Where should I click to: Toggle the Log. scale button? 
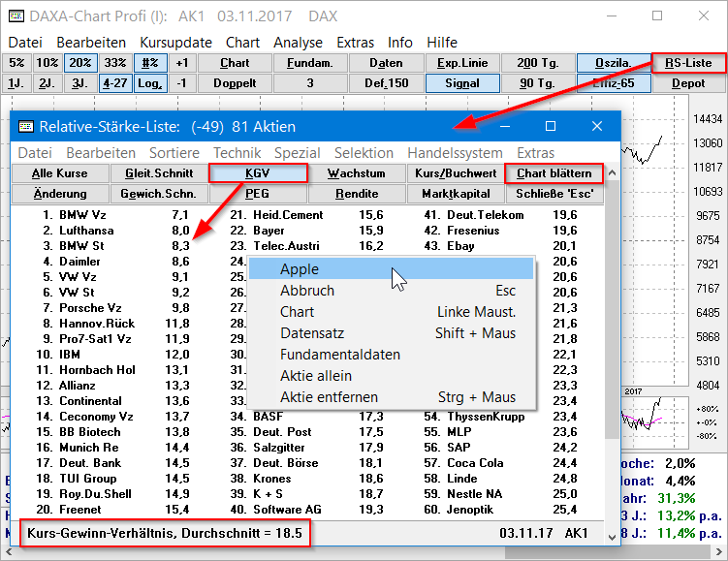(x=149, y=83)
